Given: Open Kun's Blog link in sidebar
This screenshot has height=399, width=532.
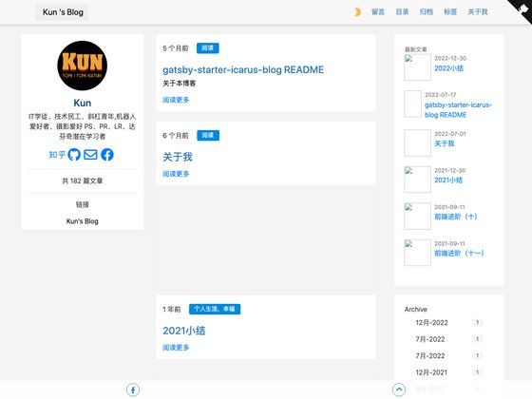Looking at the screenshot, I should (x=82, y=221).
